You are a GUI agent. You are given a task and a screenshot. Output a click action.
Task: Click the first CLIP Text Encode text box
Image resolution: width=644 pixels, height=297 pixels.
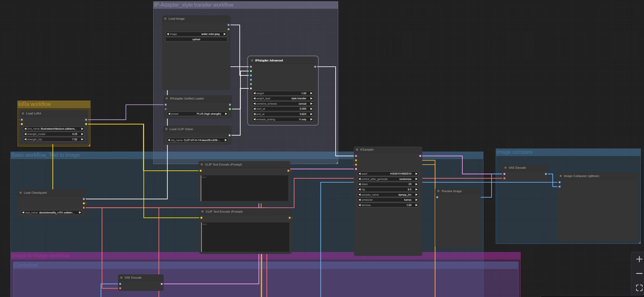coord(244,188)
